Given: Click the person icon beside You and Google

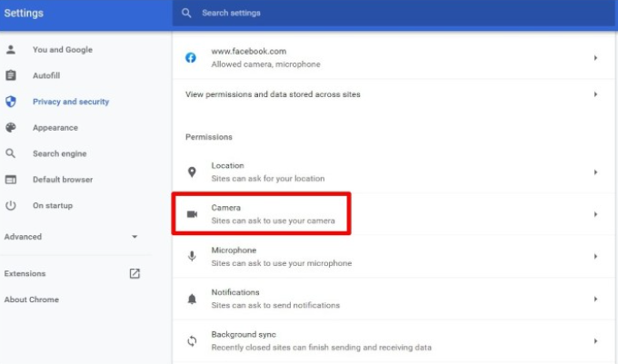Looking at the screenshot, I should (11, 50).
